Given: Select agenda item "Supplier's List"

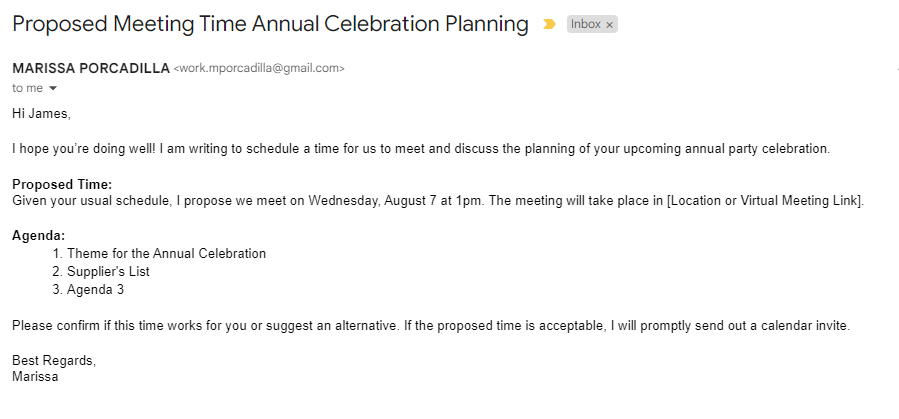Looking at the screenshot, I should coord(108,272).
